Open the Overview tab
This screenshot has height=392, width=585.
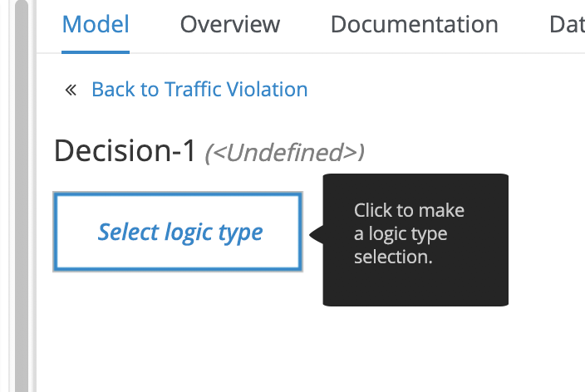point(230,25)
